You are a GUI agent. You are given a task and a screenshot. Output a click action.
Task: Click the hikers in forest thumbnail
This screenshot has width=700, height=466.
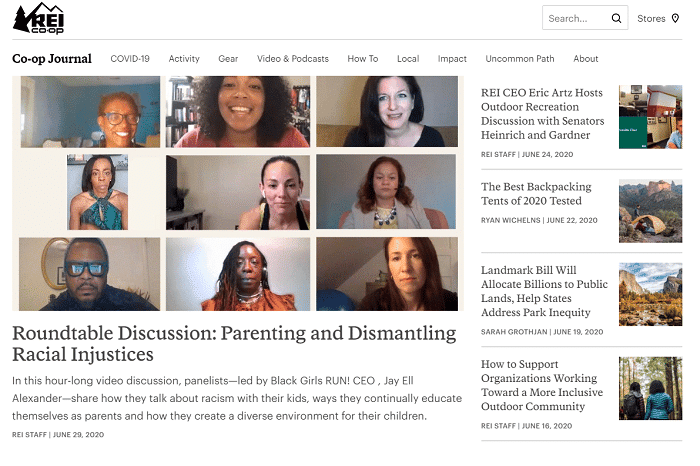(x=650, y=388)
